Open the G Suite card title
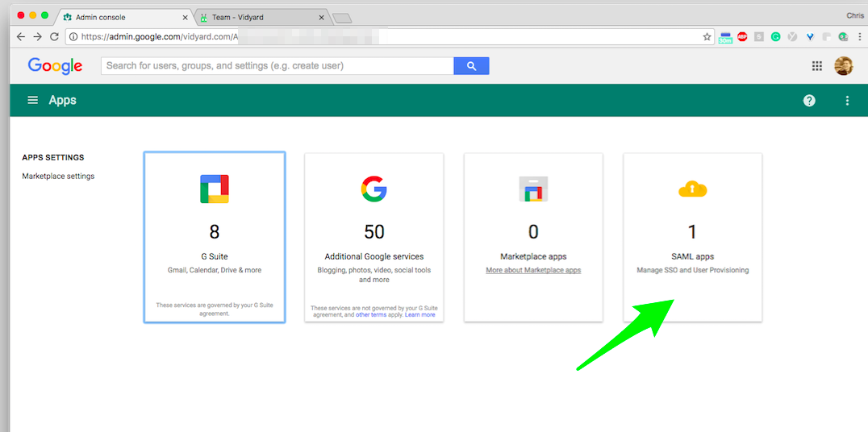This screenshot has height=432, width=868. [215, 256]
